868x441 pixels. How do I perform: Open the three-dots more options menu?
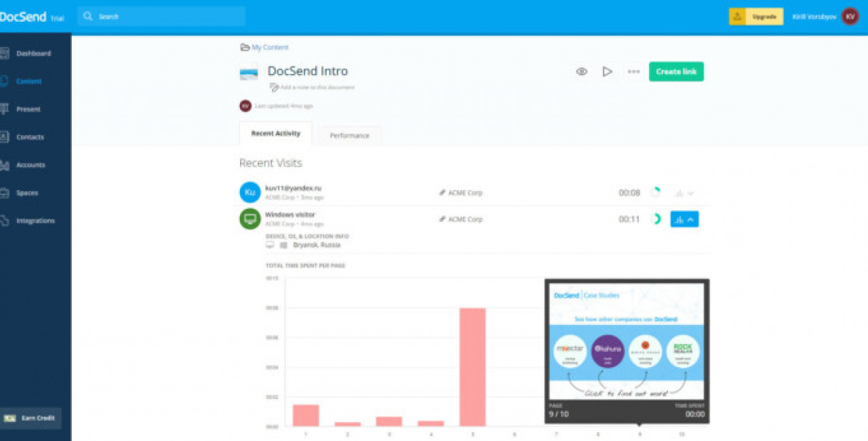pos(633,71)
